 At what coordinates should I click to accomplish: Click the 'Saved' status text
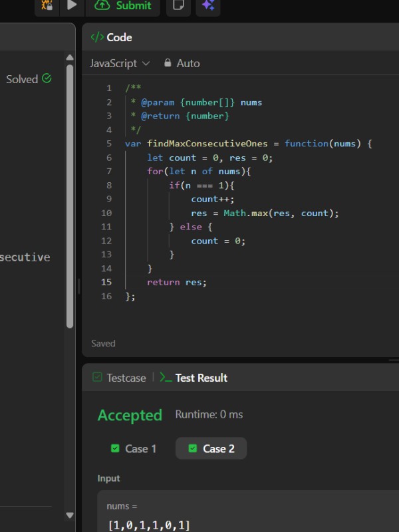[103, 343]
